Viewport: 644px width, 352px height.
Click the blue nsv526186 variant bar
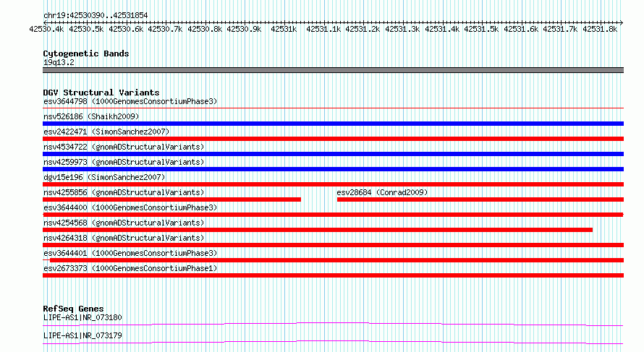click(333, 124)
